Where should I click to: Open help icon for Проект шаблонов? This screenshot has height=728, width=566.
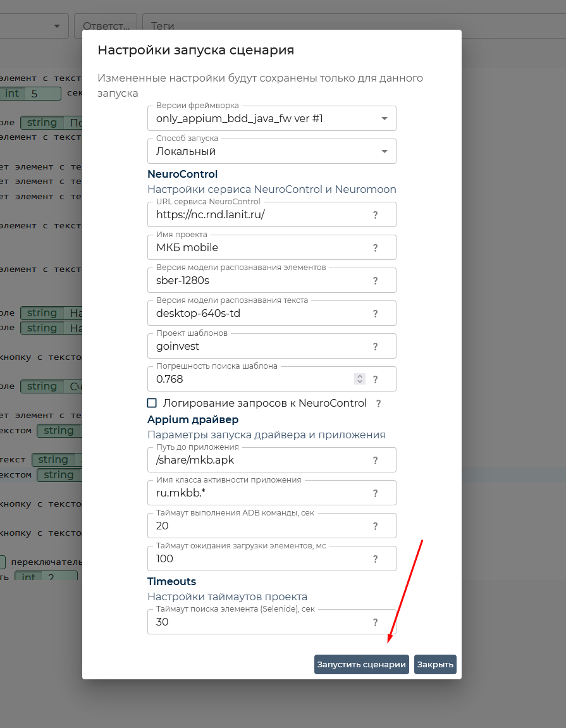pos(375,347)
